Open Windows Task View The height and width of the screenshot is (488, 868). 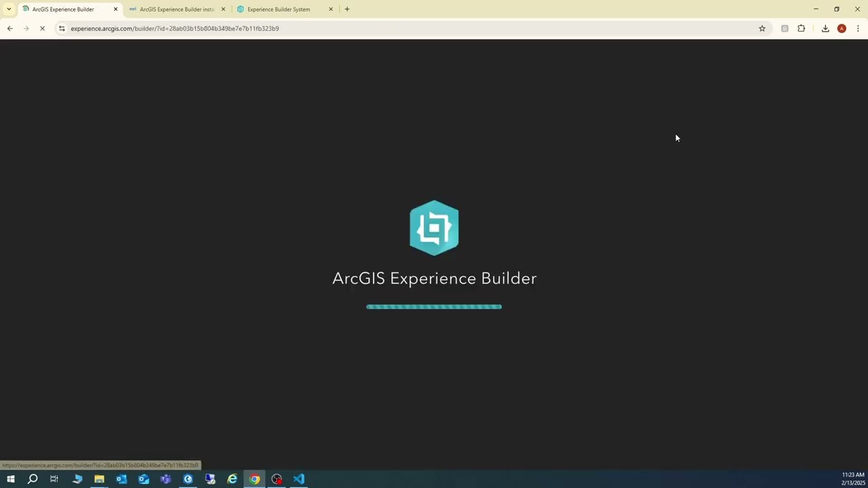click(x=54, y=479)
